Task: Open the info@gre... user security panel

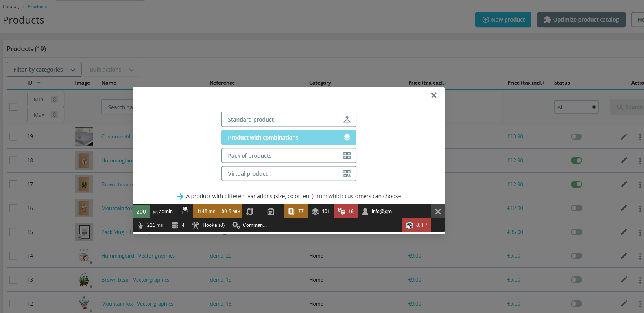Action: [379, 212]
